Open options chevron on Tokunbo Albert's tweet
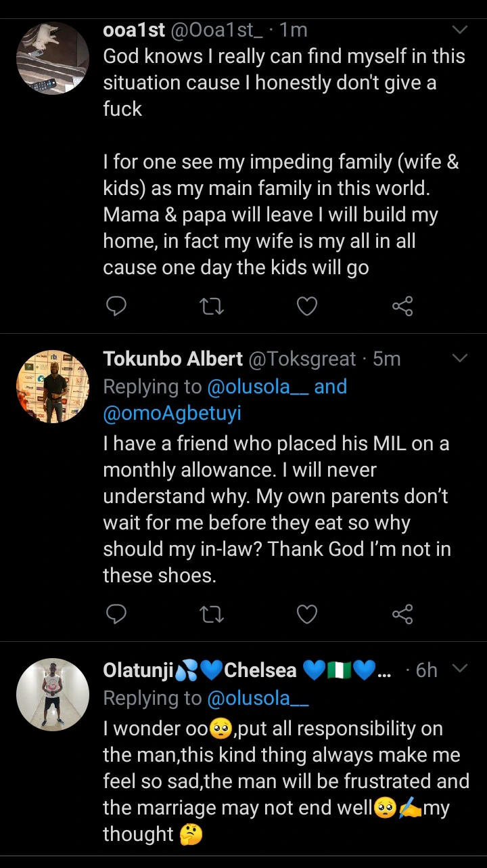 click(x=460, y=357)
